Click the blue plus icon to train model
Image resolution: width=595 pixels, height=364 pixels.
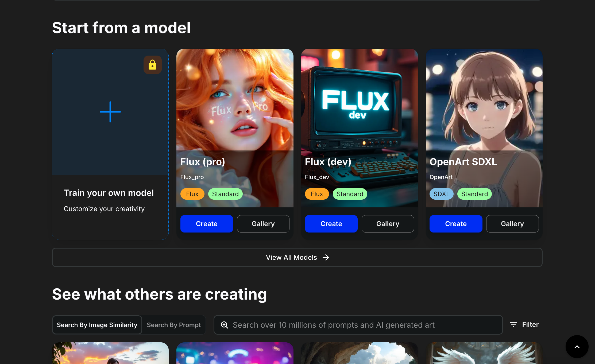(x=110, y=112)
